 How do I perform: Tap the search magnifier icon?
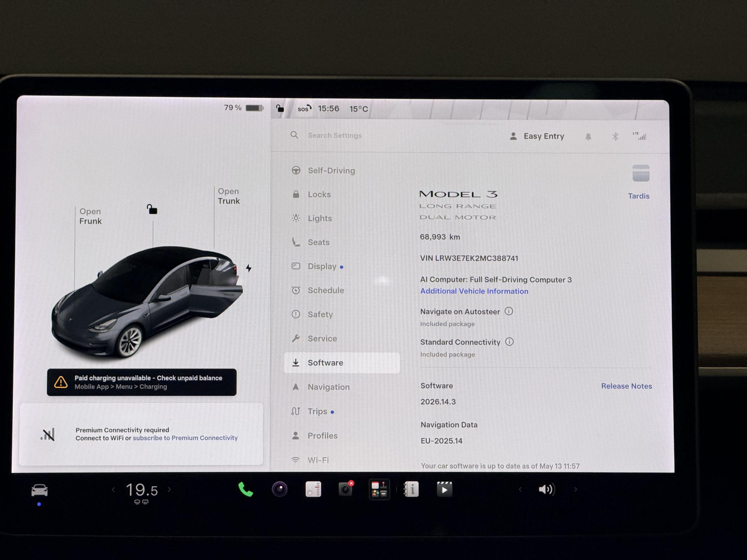pyautogui.click(x=294, y=135)
